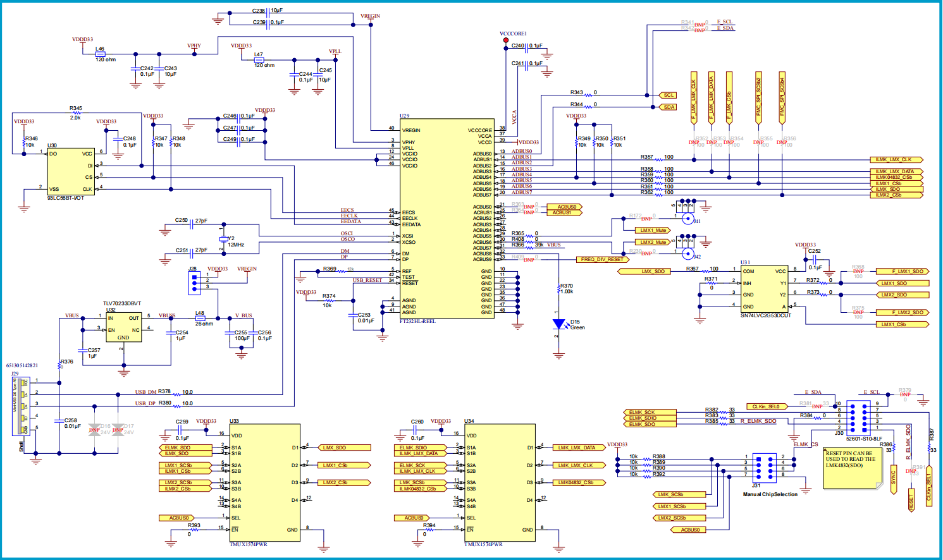The width and height of the screenshot is (943, 560).
Task: Click the Y2 12MHz crystal symbol
Action: coord(223,239)
